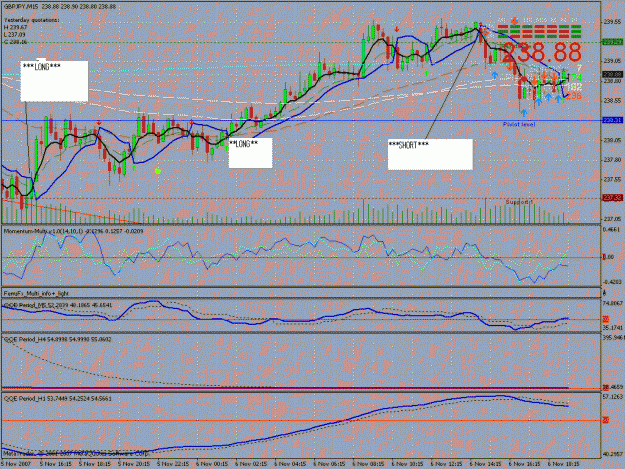Click the GBPJPY,M15 chart title text
The height and width of the screenshot is (469, 625).
point(23,7)
